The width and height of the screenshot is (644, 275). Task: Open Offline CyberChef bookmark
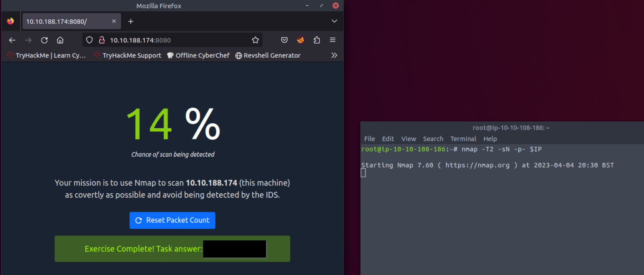point(198,55)
